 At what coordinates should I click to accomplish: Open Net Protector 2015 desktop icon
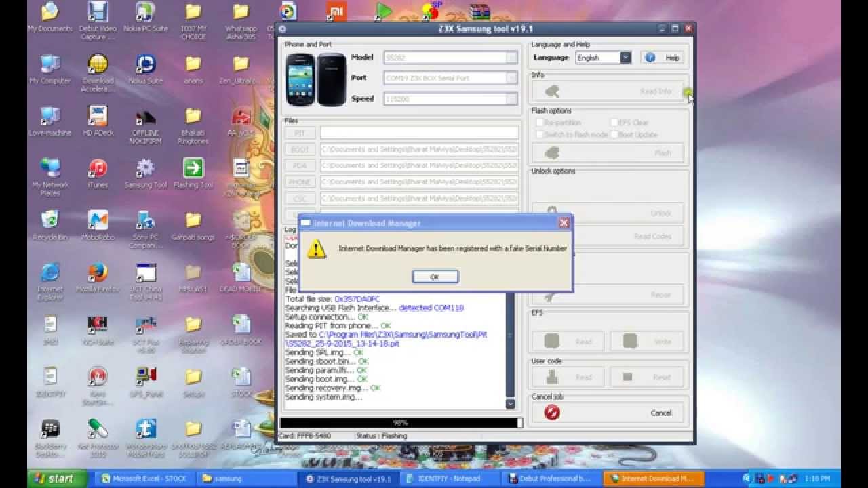98,439
